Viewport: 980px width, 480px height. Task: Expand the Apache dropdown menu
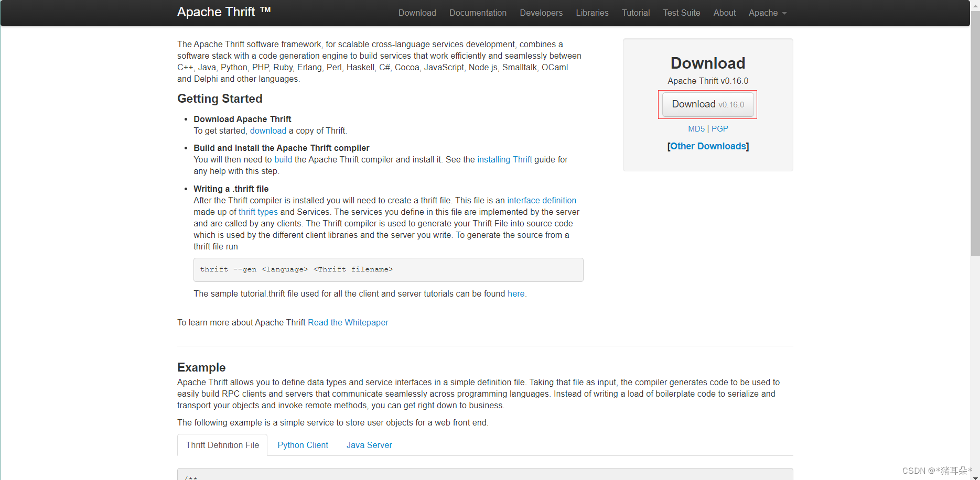(767, 13)
